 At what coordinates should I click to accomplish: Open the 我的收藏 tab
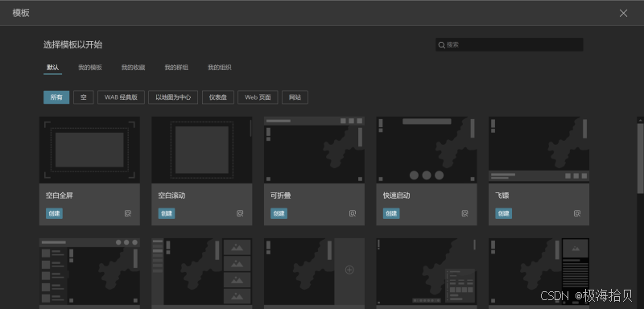point(133,68)
